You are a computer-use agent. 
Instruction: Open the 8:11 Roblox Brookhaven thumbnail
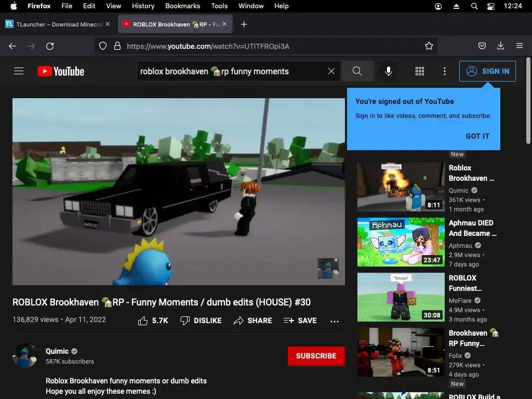click(401, 187)
